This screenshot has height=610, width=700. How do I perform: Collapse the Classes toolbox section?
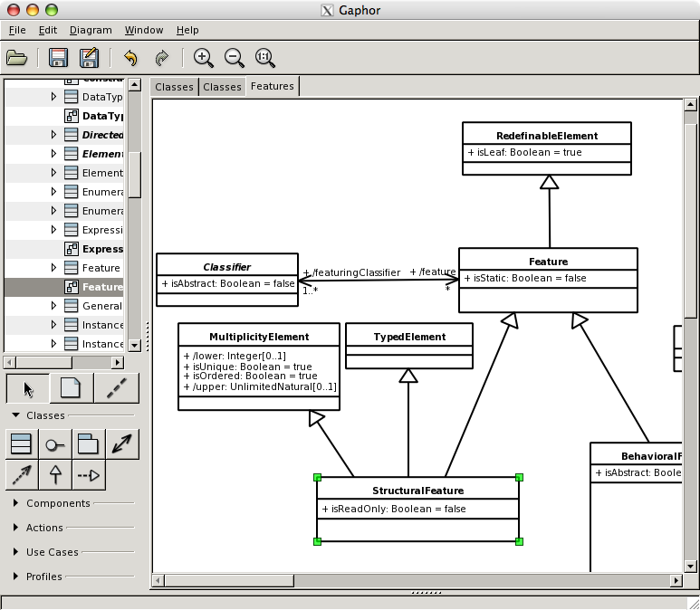point(16,415)
